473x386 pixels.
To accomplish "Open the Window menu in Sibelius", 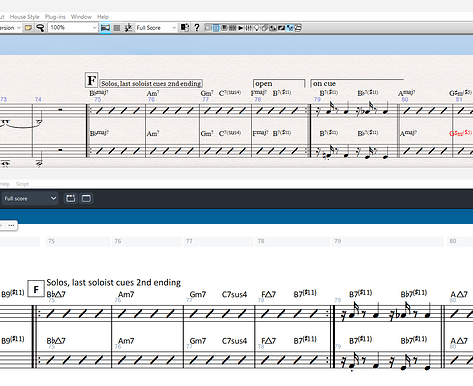I will click(81, 17).
